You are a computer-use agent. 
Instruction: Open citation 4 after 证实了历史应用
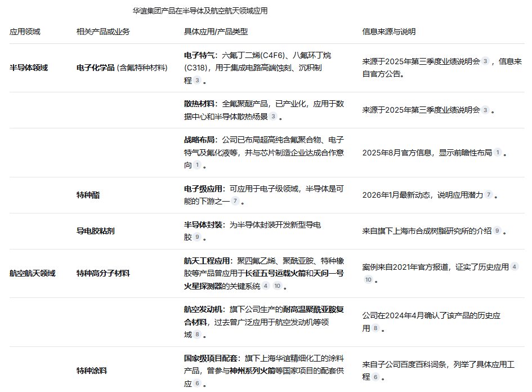(515, 267)
